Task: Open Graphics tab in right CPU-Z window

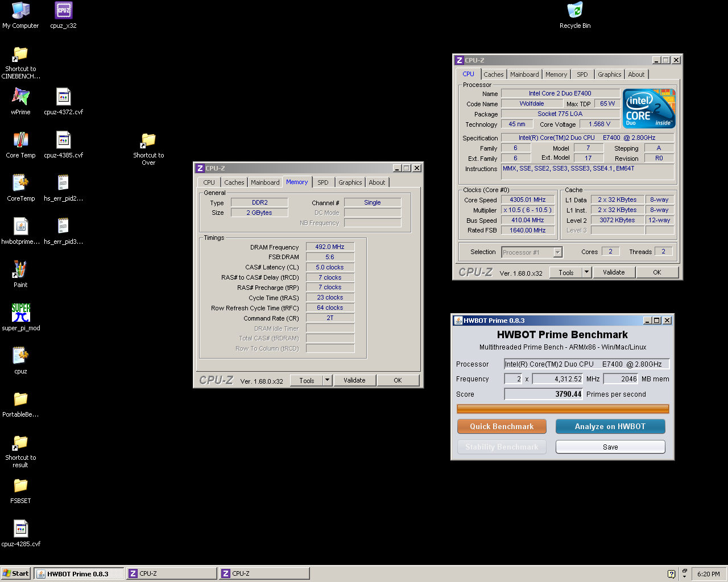Action: [x=609, y=74]
